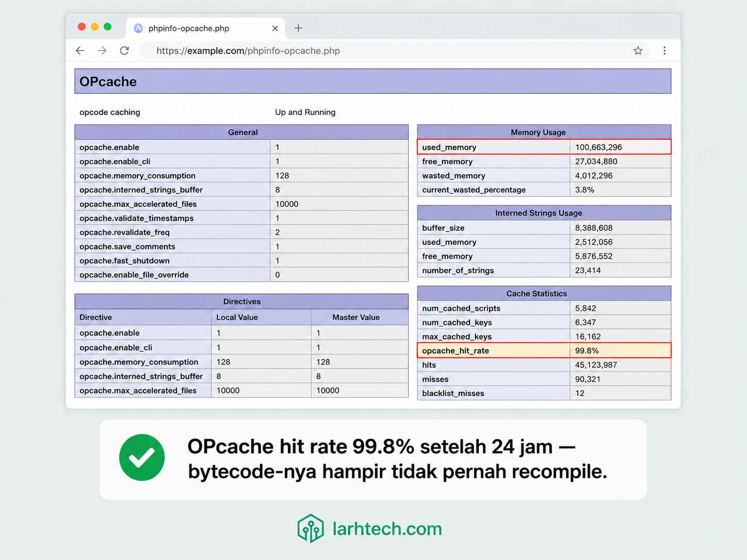Select num_cached_scripts value 5,842
The width and height of the screenshot is (747, 560).
[x=586, y=308]
